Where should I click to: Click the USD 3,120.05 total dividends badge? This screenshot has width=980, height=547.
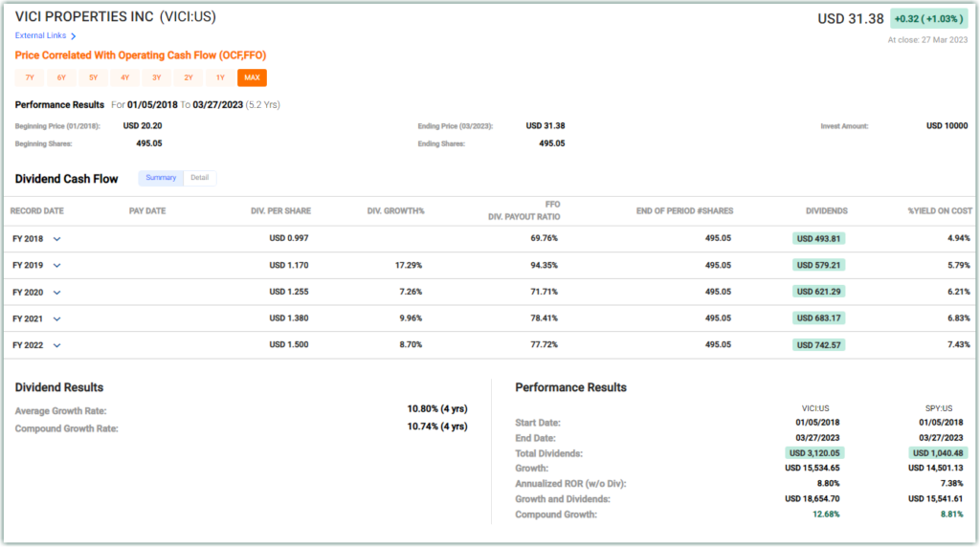[815, 453]
